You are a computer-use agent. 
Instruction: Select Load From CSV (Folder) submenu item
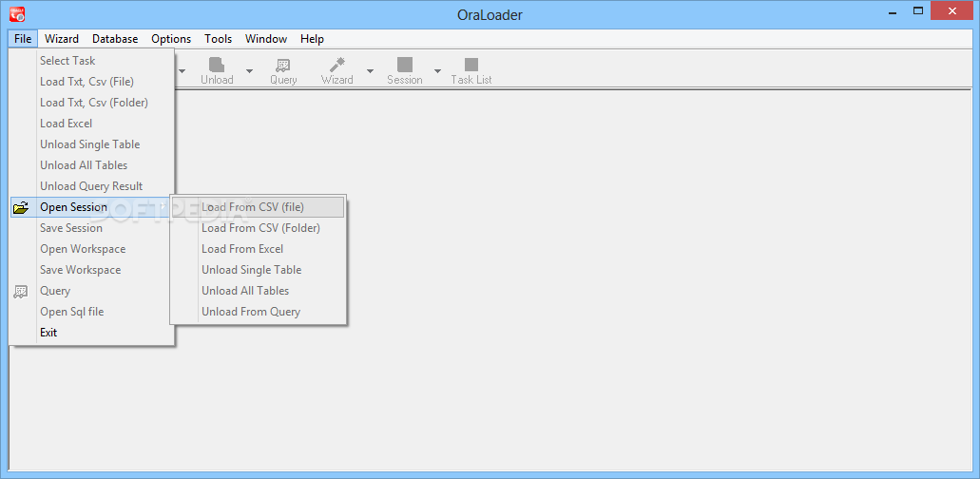coord(259,228)
